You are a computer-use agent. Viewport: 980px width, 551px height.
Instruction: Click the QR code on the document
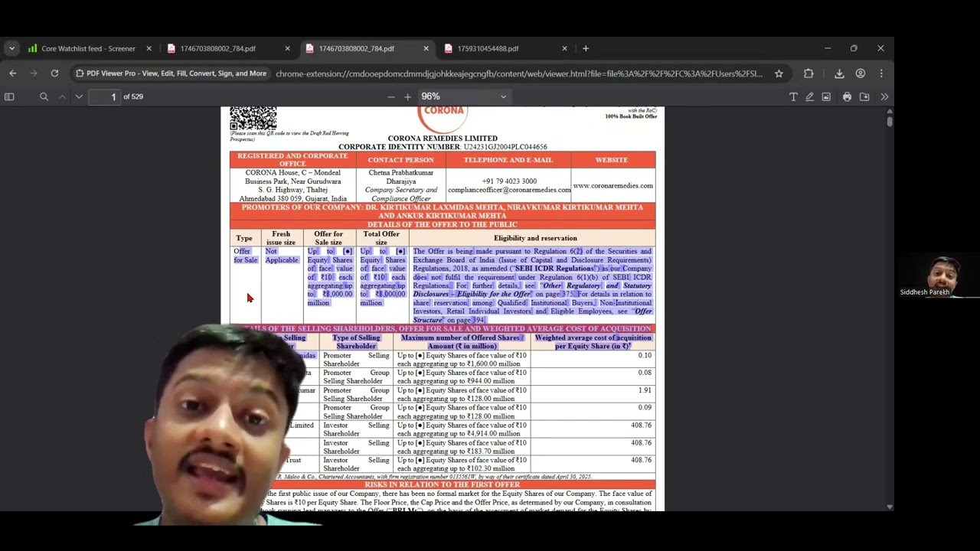(x=253, y=119)
